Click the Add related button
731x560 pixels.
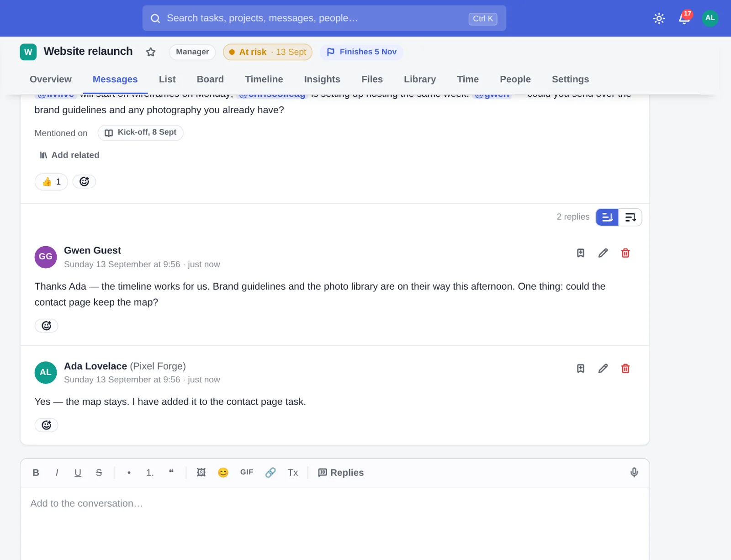point(69,155)
